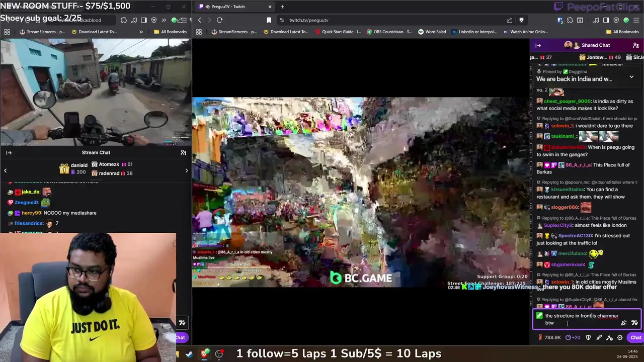Expand All Bookmarks folder in left browser
Viewport: 644px width, 362px height.
click(170, 32)
